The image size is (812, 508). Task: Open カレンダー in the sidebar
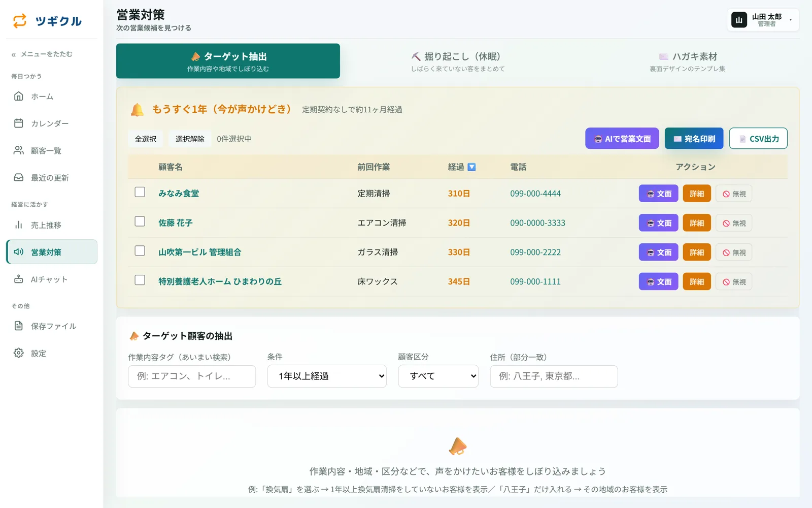point(51,123)
